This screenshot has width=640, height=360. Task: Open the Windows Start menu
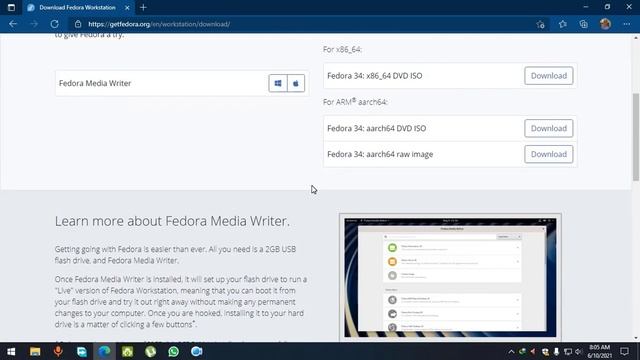point(11,351)
